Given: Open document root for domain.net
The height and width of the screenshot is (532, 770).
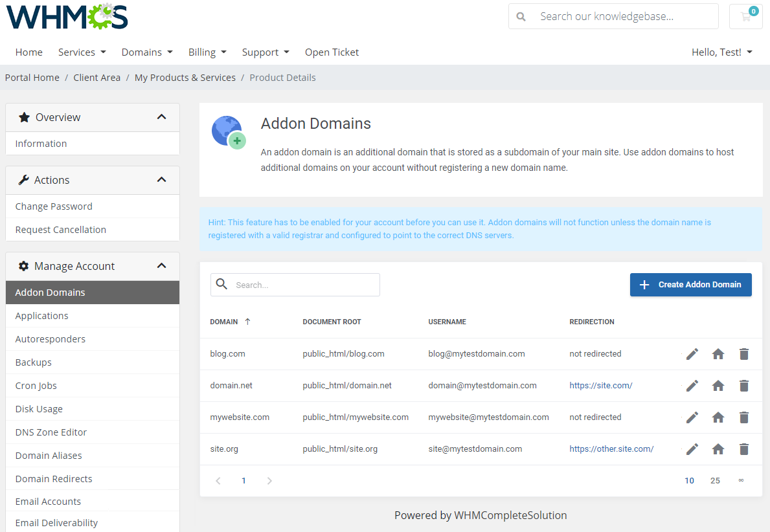Looking at the screenshot, I should click(x=718, y=386).
